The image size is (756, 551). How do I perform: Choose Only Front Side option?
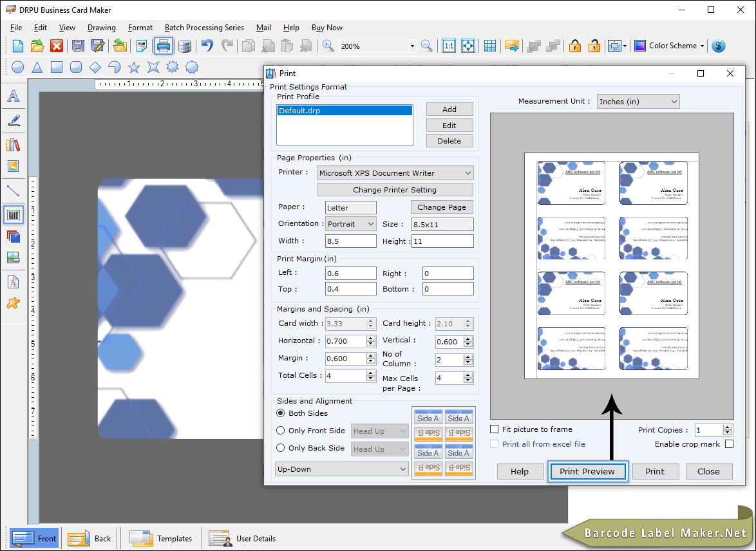281,431
